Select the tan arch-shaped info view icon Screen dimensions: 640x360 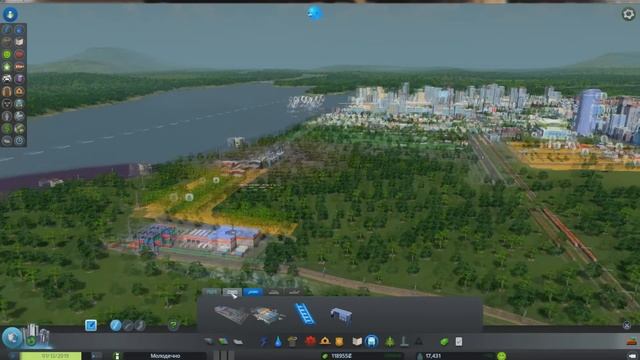tap(7, 91)
